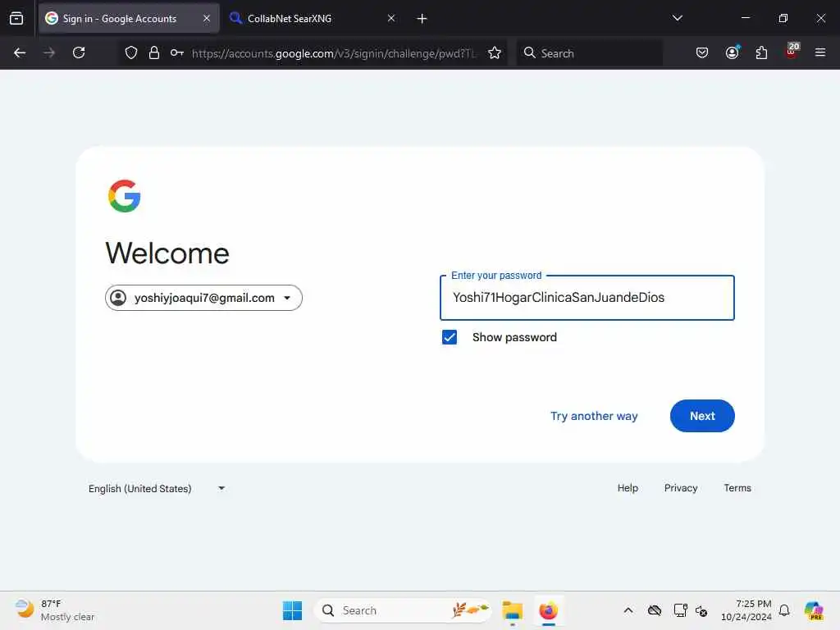The width and height of the screenshot is (840, 630).
Task: Click the muted volume tray icon
Action: click(x=702, y=610)
